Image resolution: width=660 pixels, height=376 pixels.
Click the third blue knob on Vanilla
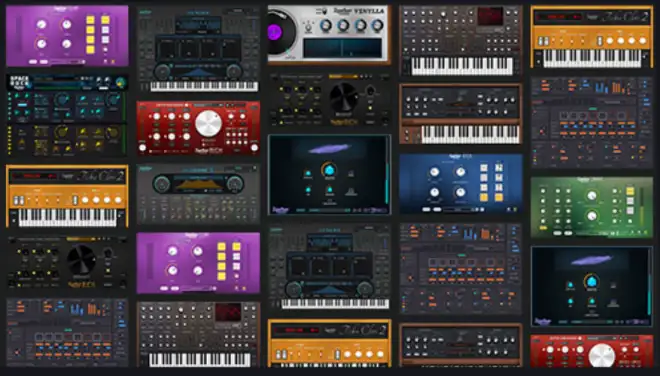tap(360, 26)
